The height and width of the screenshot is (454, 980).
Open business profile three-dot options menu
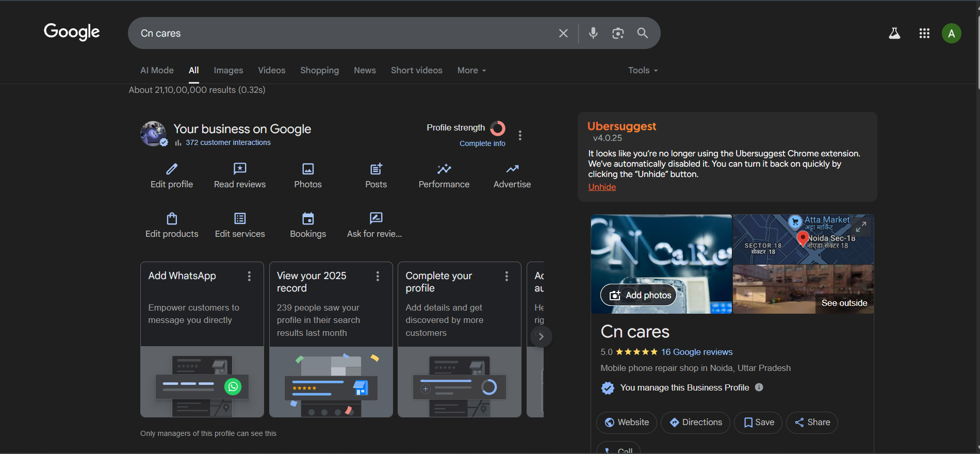[520, 135]
